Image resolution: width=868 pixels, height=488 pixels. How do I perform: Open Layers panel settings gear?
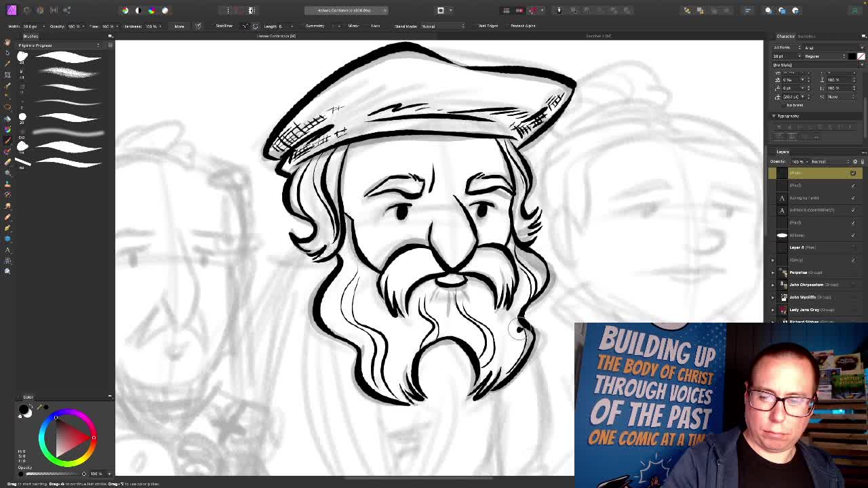point(855,161)
